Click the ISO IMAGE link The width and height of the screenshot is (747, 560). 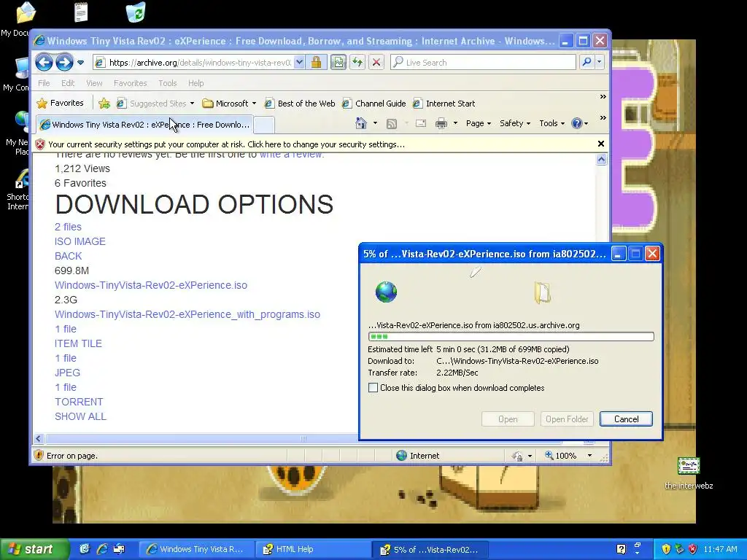click(80, 241)
